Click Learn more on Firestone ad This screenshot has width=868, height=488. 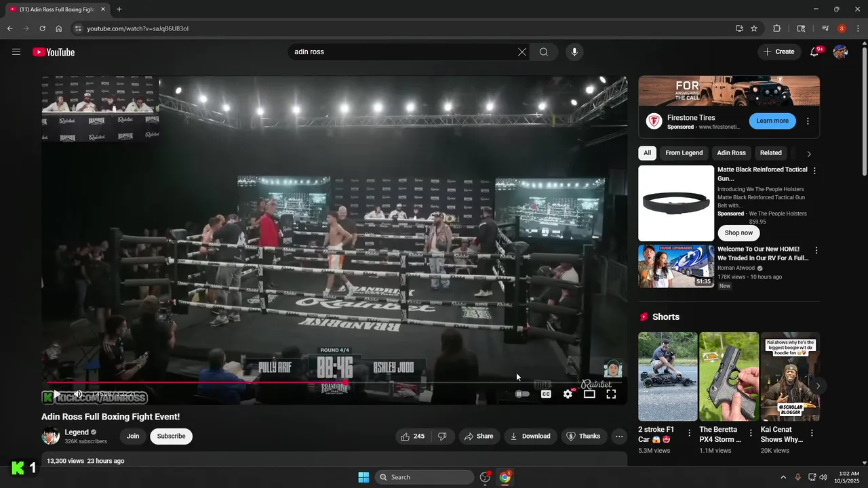(x=772, y=121)
